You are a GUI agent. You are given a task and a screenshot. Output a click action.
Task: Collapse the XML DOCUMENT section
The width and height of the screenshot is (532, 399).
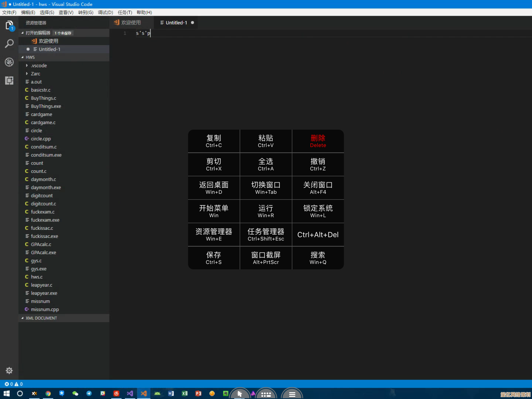click(x=41, y=318)
